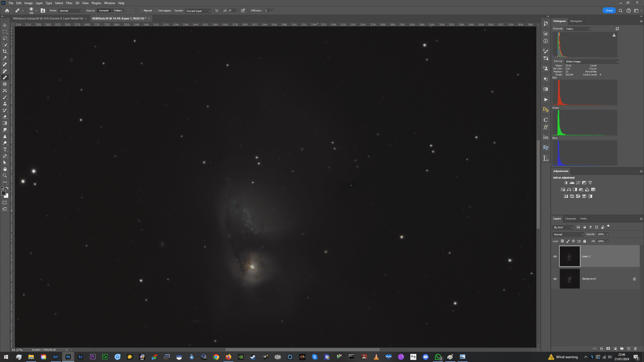Image resolution: width=644 pixels, height=362 pixels.
Task: Click the foreground color swatch
Action: [4, 193]
